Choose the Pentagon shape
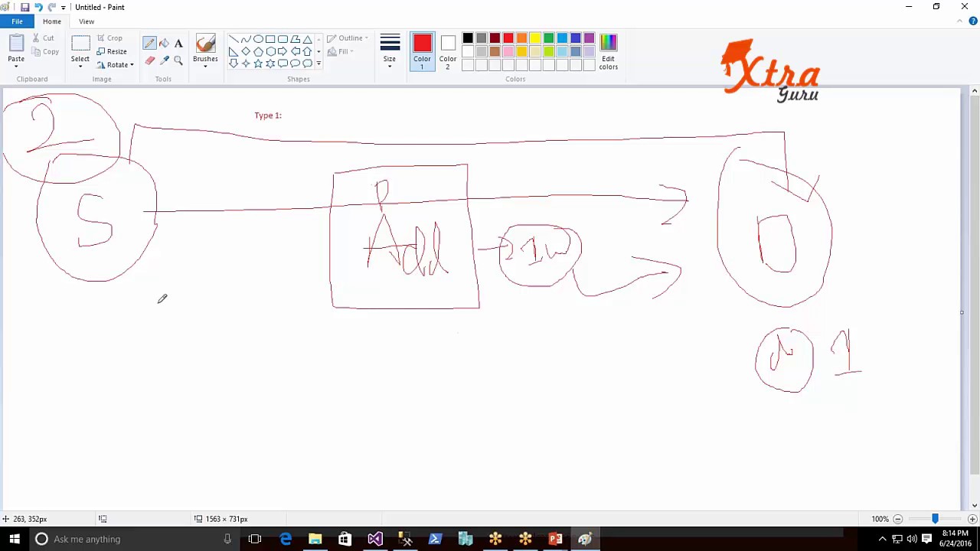980x551 pixels. (x=258, y=51)
